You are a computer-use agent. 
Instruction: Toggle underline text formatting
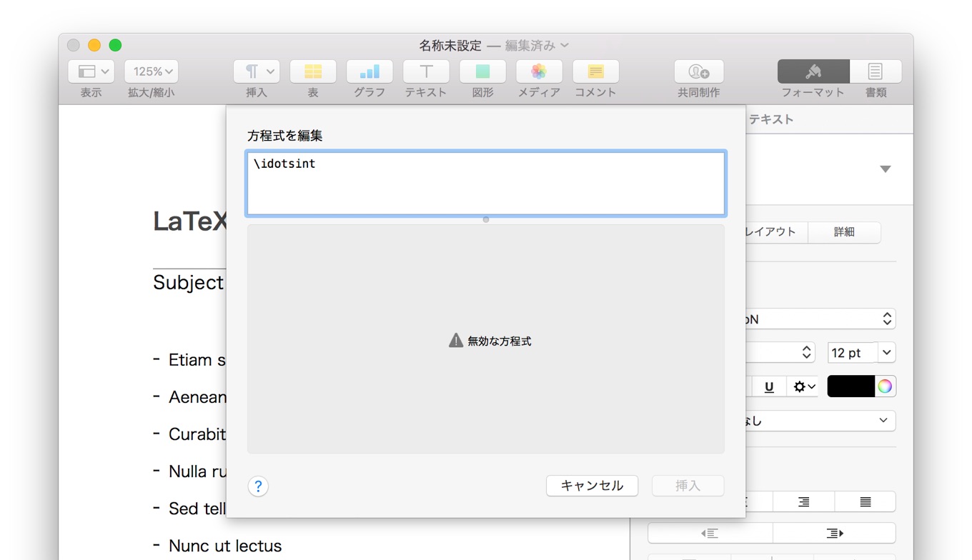pos(769,387)
